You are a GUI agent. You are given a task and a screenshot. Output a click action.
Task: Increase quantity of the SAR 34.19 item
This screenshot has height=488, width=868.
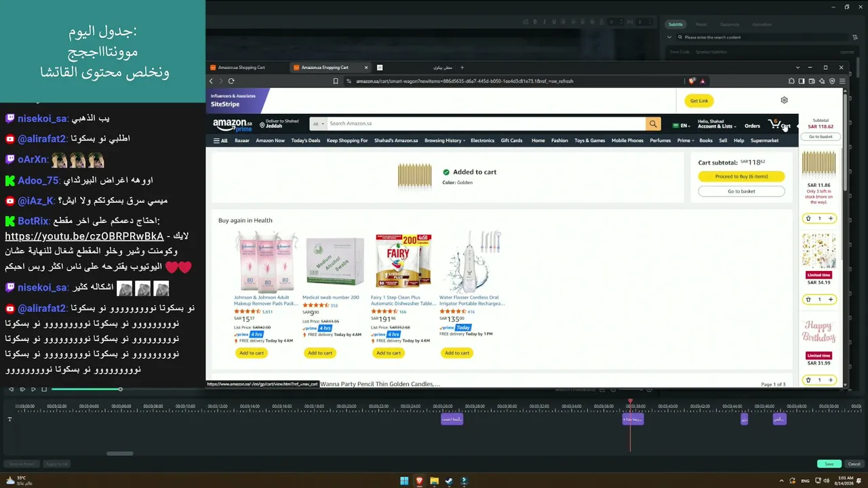click(x=830, y=299)
